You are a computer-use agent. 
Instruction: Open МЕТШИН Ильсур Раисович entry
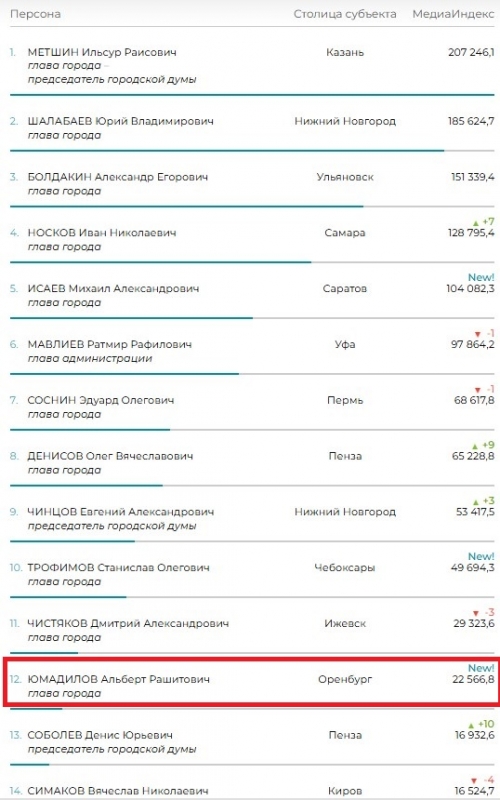coord(102,52)
